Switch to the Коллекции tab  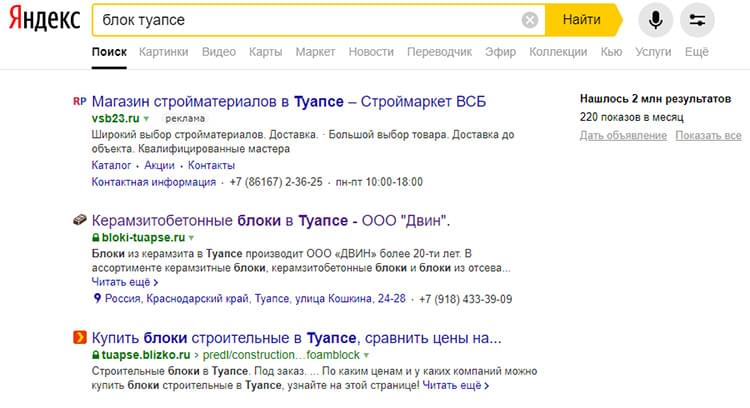pyautogui.click(x=558, y=52)
